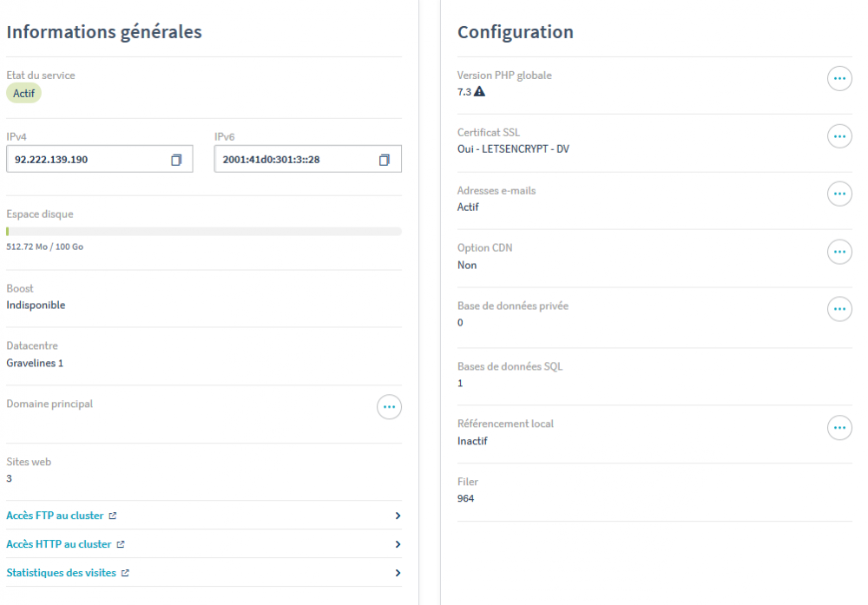This screenshot has height=605, width=868.
Task: Copy the IPv4 address
Action: click(x=175, y=160)
